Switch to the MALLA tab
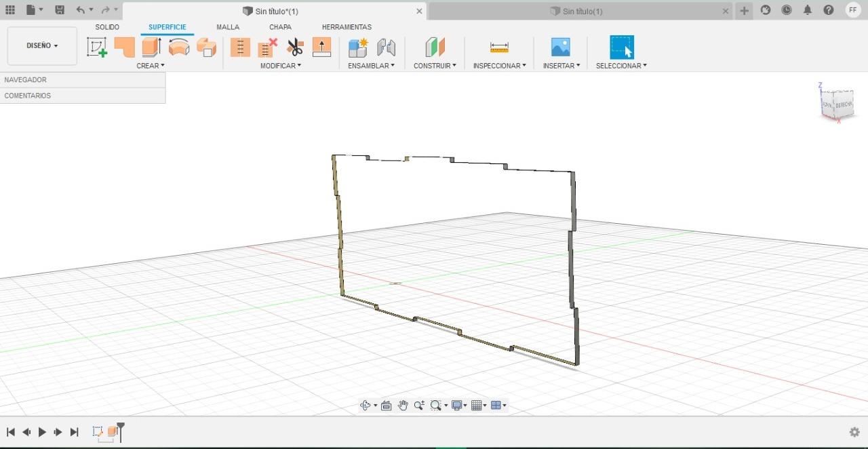 coord(228,27)
